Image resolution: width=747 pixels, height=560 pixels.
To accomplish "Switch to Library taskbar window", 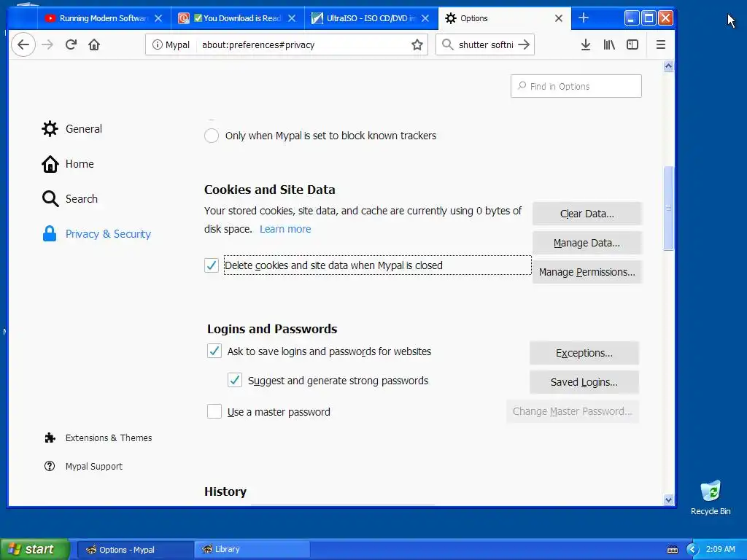I will (x=252, y=550).
